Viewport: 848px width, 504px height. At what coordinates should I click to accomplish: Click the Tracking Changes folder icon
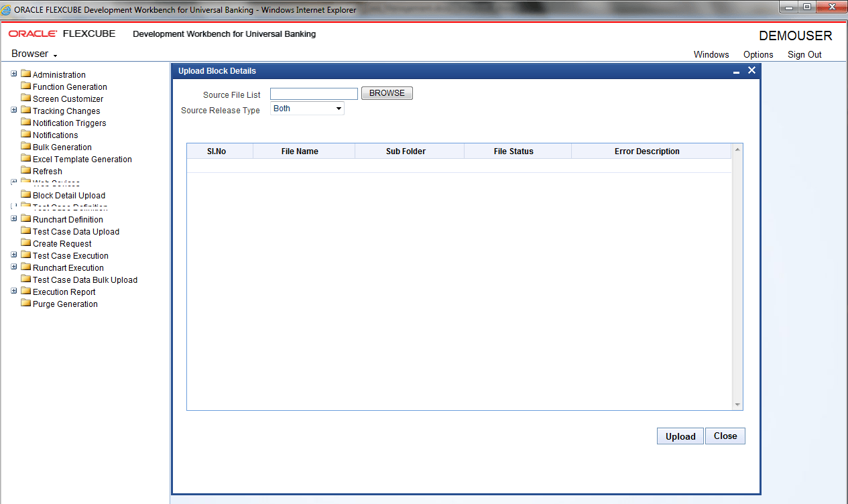tap(26, 111)
